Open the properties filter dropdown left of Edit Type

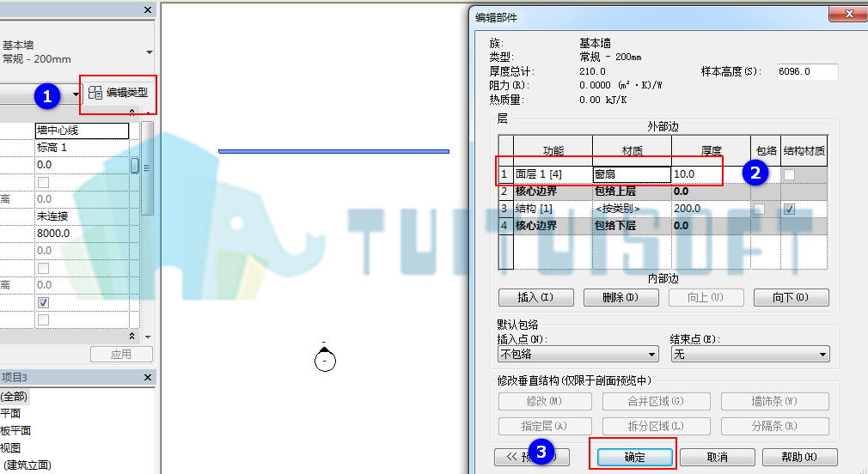point(76,94)
